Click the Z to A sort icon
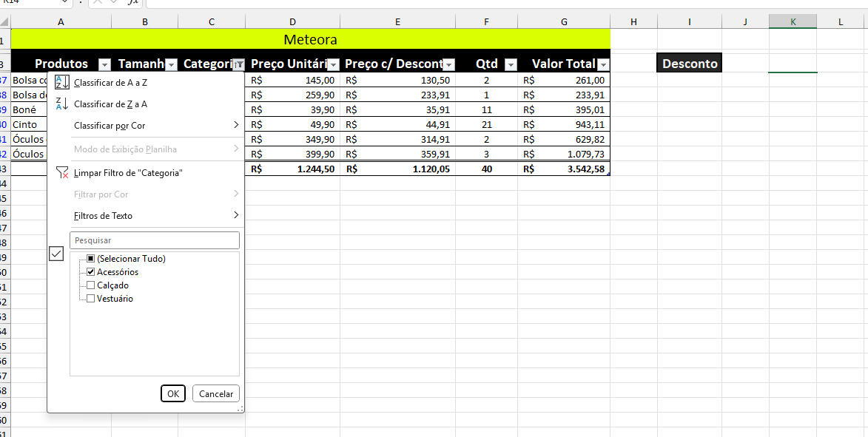The width and height of the screenshot is (868, 437). pyautogui.click(x=61, y=104)
